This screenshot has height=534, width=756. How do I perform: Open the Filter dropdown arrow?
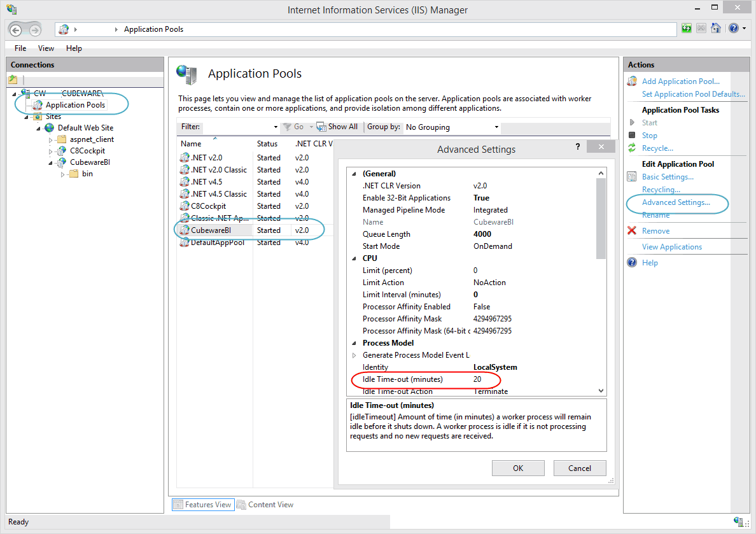[x=276, y=127]
